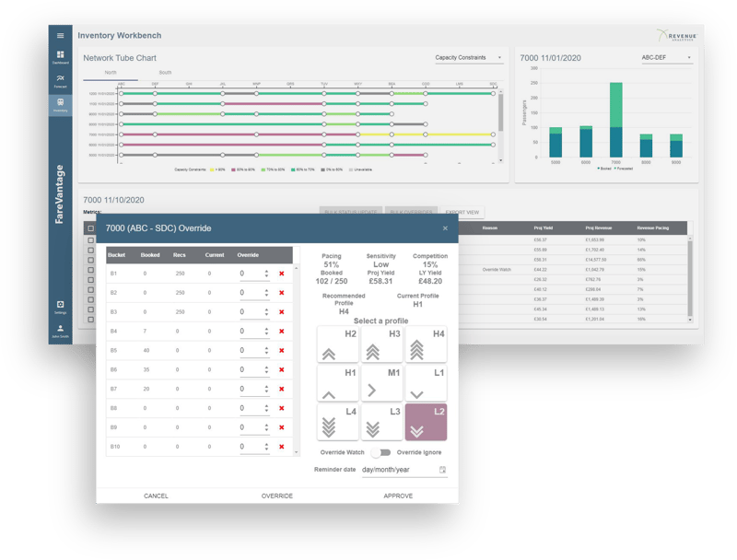Viewport: 737px width, 560px height.
Task: Adjust the B6 override stepper arrows
Action: pos(266,369)
